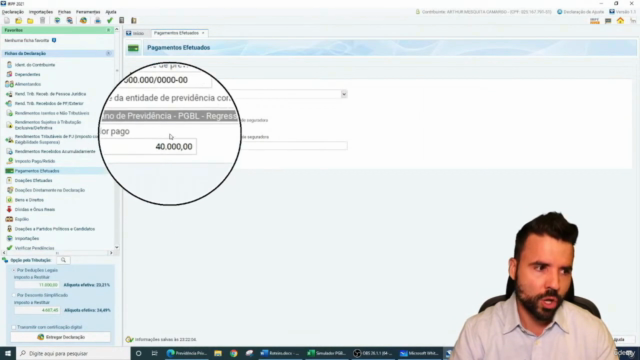Screen dimensions: 640x360
Task: Click the New declaration toolbar icon
Action: (7, 20)
